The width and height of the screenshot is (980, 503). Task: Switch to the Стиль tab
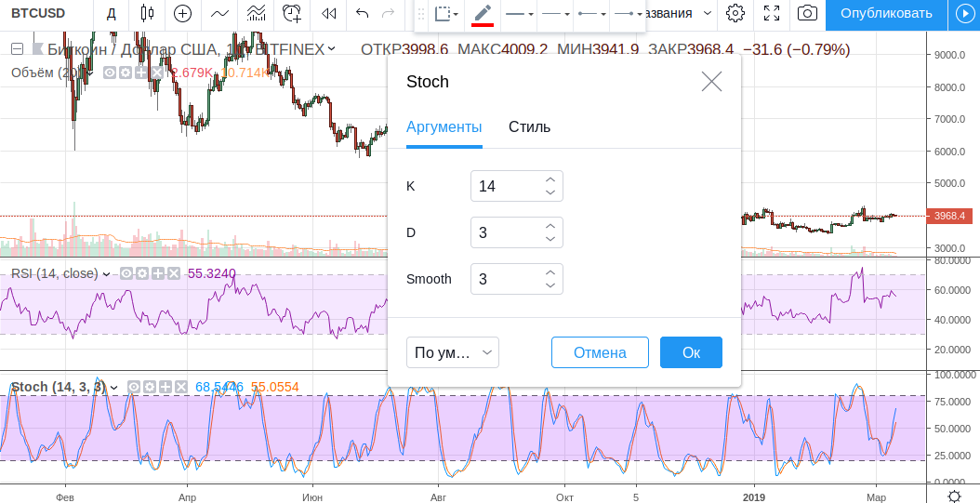click(x=529, y=127)
